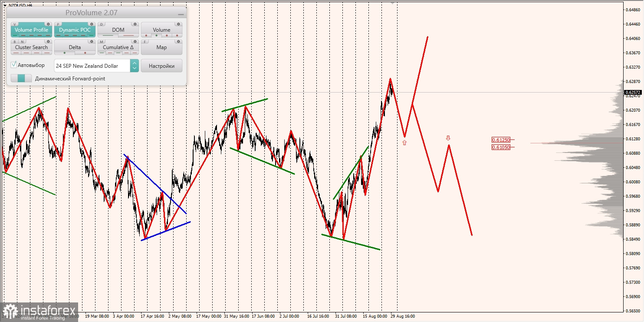Click 19 Mar 08:00 on time axis
This screenshot has height=322, width=644.
[97, 316]
